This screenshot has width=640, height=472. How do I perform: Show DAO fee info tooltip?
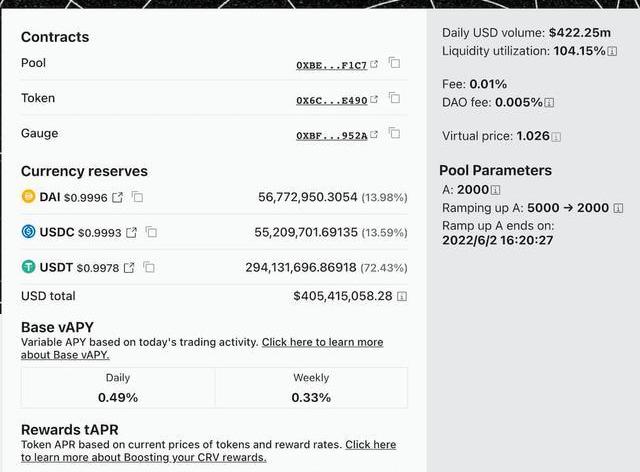pos(550,102)
